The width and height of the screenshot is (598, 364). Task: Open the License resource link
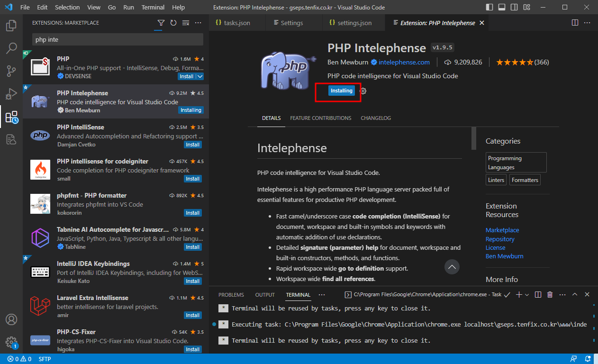[495, 247]
